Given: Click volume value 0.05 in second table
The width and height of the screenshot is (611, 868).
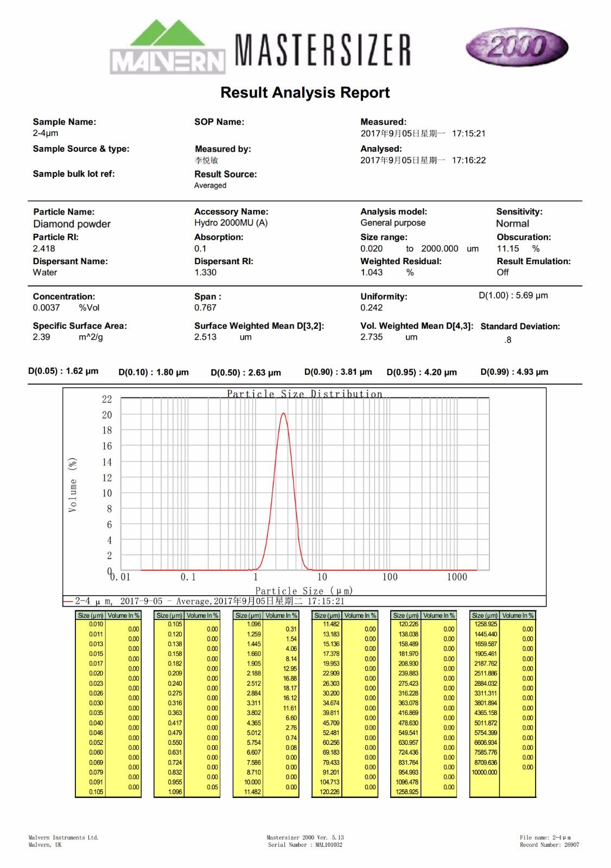Looking at the screenshot, I should (212, 787).
